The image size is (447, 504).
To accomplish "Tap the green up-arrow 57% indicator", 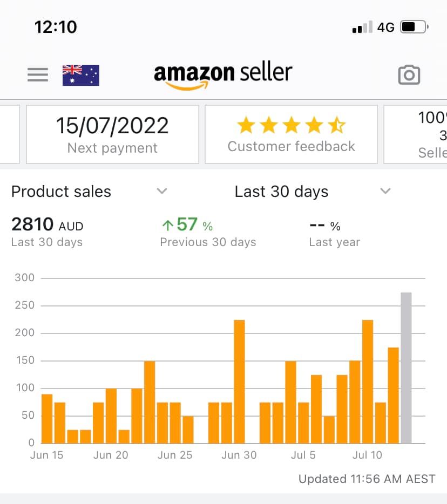I will 187,224.
